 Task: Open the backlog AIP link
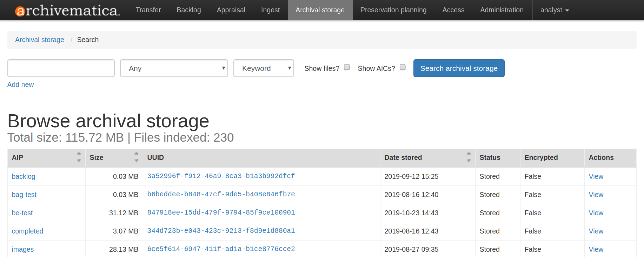tap(24, 176)
